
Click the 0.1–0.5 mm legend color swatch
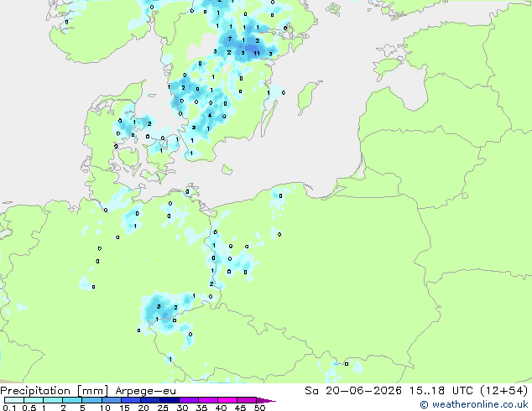14,400
